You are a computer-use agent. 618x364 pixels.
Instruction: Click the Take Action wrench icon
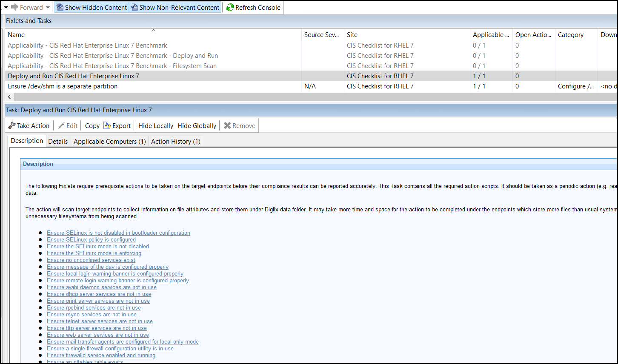12,125
